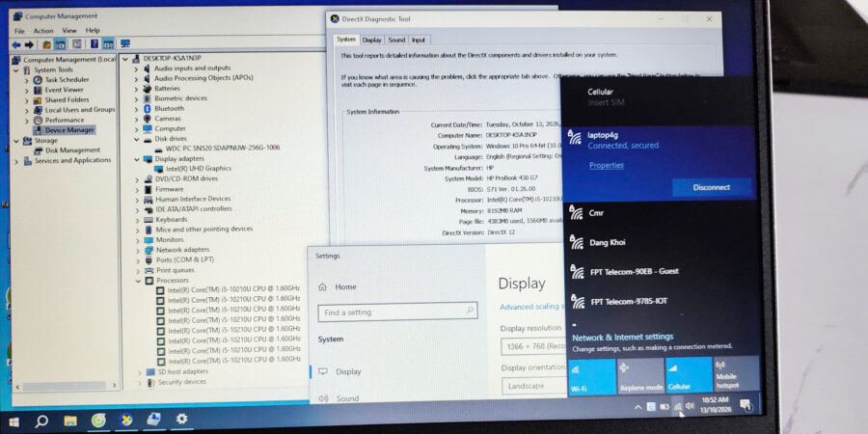868x434 pixels.
Task: Select Event Viewer in the console tree
Action: click(65, 90)
